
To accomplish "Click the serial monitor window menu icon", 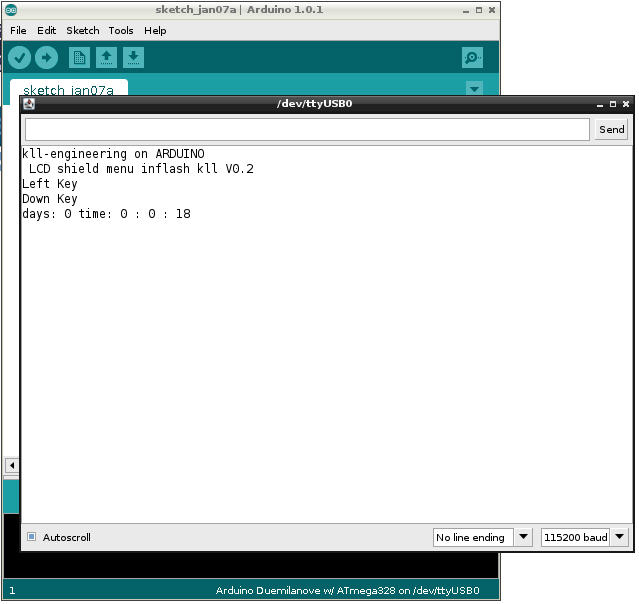I will [29, 103].
